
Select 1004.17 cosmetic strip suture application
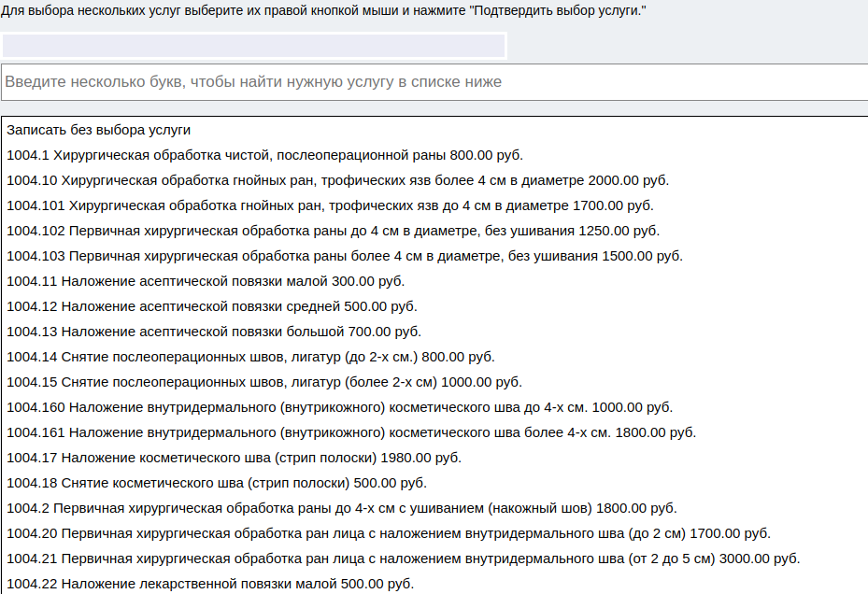point(234,458)
